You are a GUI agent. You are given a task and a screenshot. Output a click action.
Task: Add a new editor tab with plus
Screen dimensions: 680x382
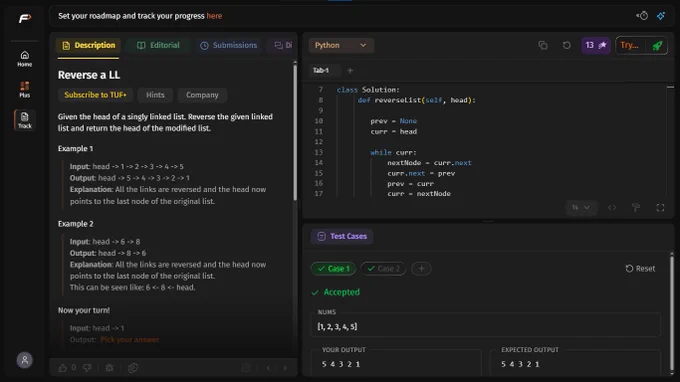pos(350,70)
